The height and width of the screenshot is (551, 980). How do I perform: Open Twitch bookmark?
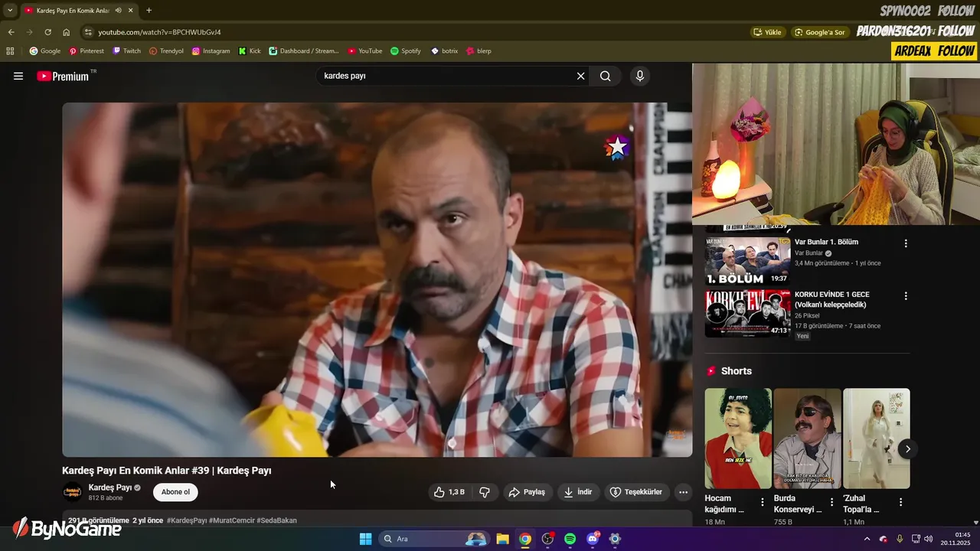[x=126, y=51]
